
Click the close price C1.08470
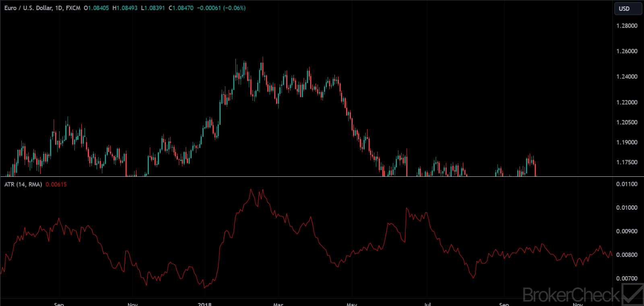click(181, 8)
